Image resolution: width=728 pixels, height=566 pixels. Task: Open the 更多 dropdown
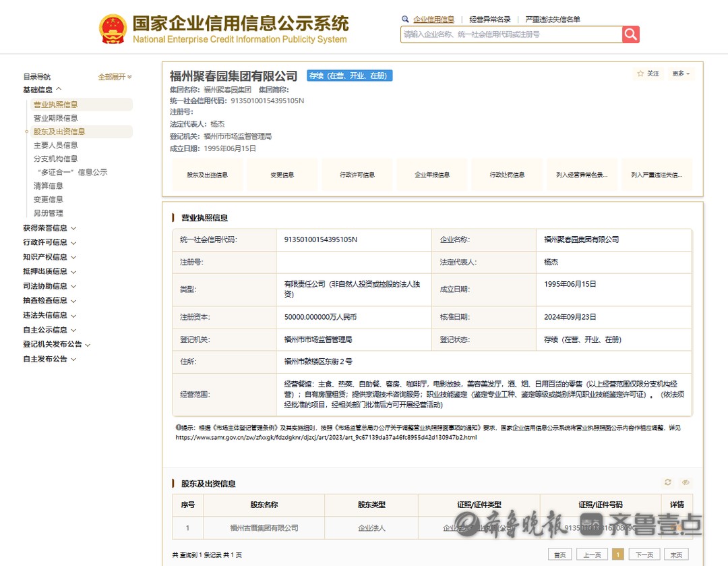pyautogui.click(x=681, y=74)
